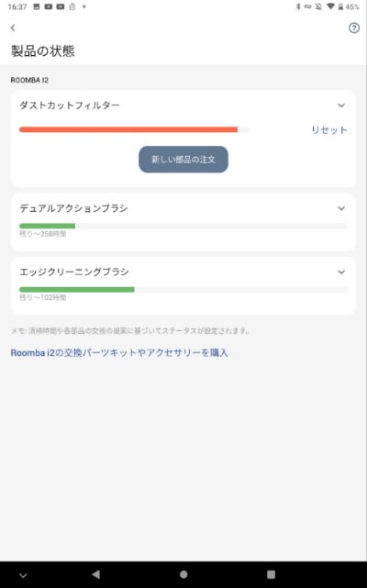Expand the ダストカットフィルター section
Image resolution: width=367 pixels, height=588 pixels.
click(x=341, y=105)
